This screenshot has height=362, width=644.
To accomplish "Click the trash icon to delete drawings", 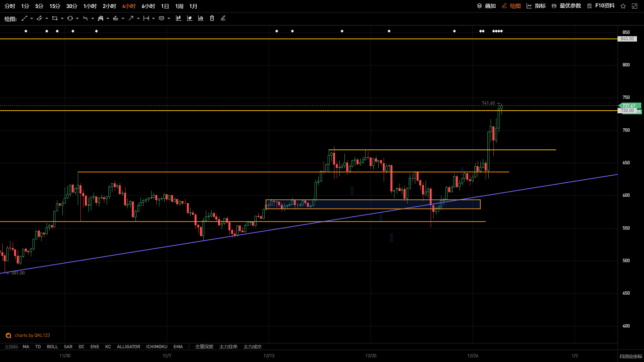I will click(212, 18).
